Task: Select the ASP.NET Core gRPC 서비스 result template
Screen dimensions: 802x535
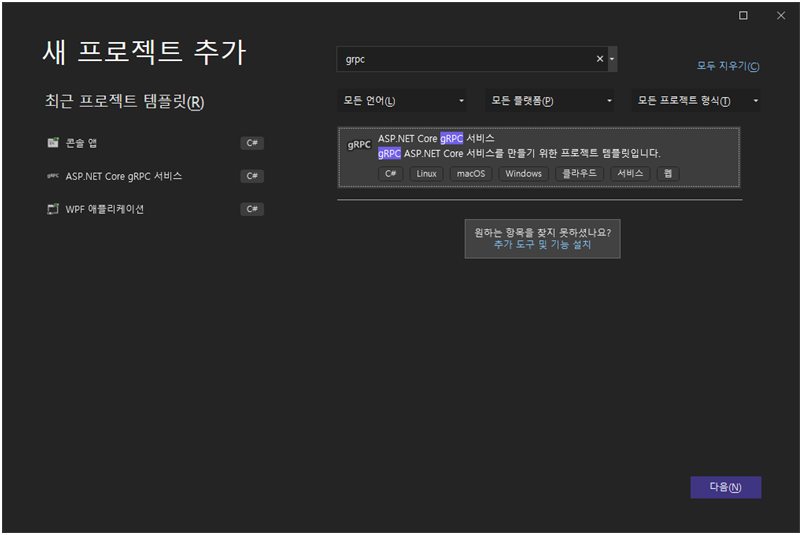Action: (x=539, y=158)
